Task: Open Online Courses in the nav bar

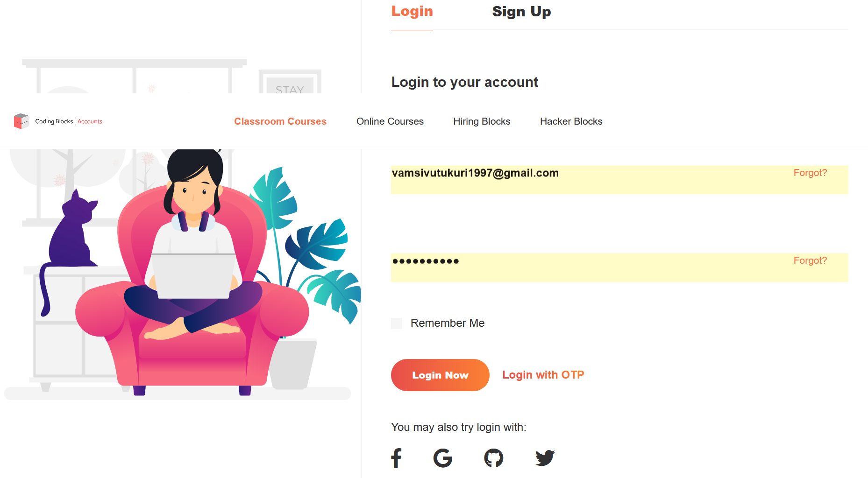Action: pyautogui.click(x=390, y=121)
